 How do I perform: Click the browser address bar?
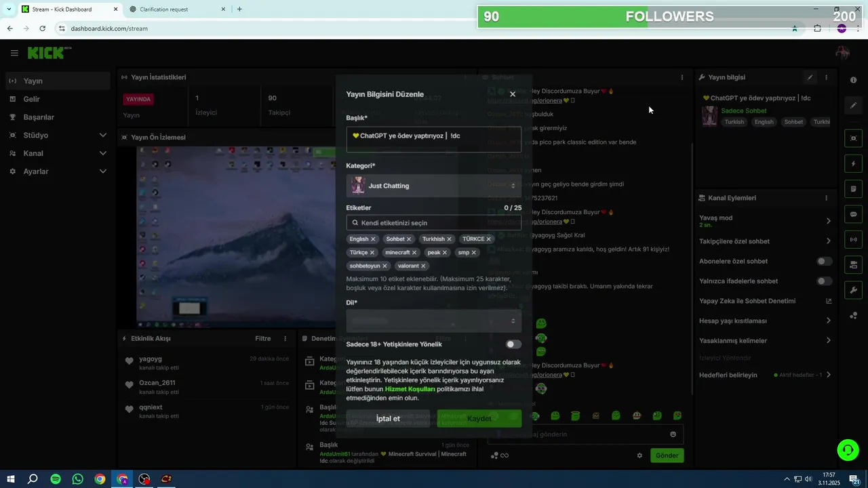[x=420, y=28]
